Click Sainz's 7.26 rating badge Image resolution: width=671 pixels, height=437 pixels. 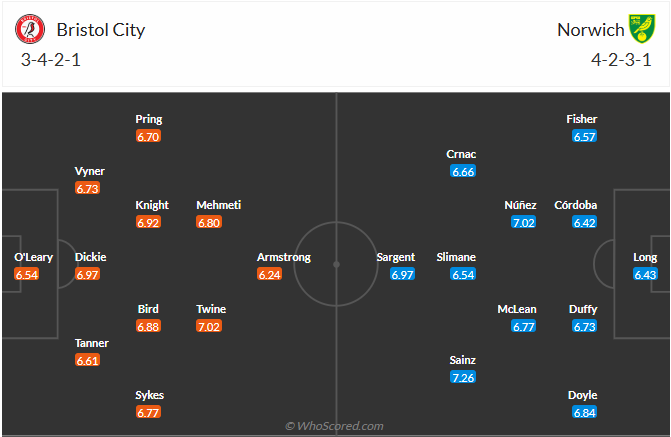[x=463, y=378]
